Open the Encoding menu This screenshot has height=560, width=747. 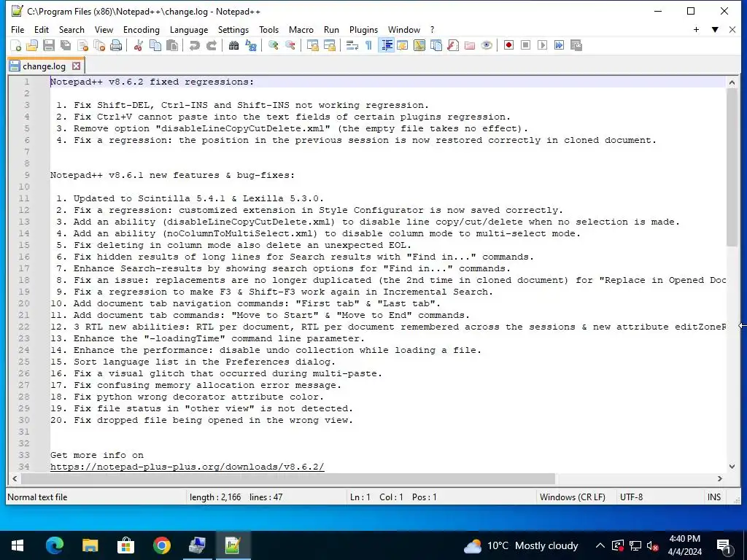coord(142,29)
